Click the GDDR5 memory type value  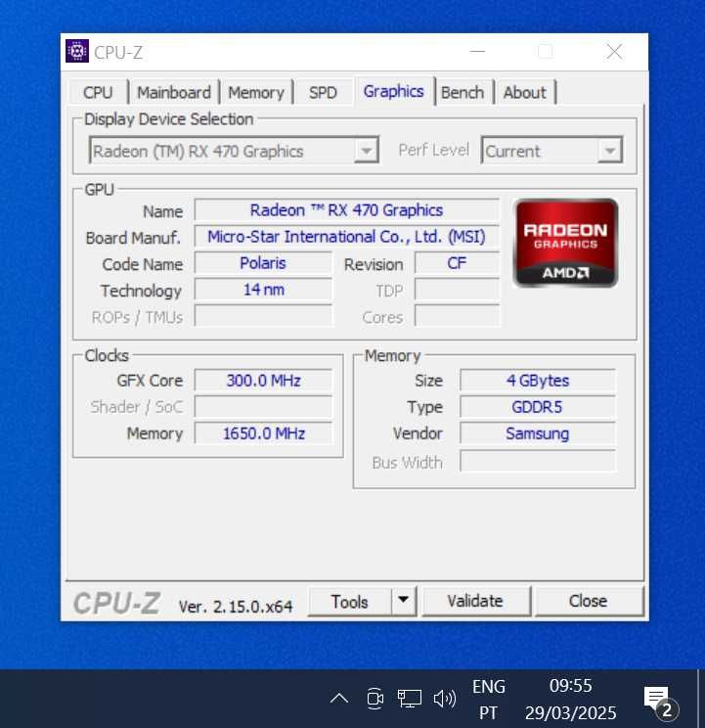(538, 407)
